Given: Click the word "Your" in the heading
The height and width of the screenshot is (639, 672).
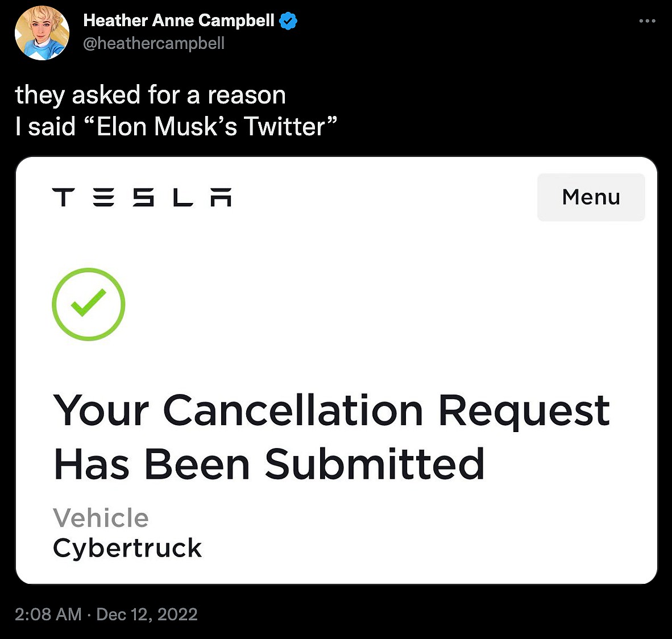Looking at the screenshot, I should point(101,410).
